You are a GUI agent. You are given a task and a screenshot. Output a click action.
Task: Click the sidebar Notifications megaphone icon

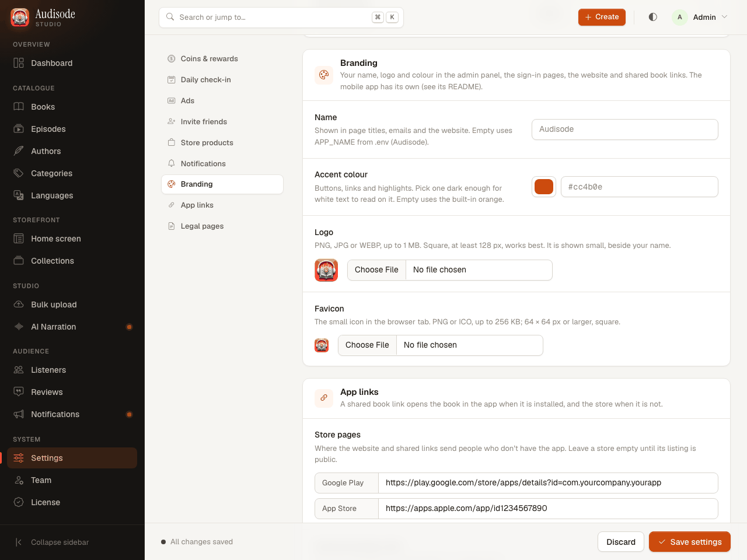[19, 414]
